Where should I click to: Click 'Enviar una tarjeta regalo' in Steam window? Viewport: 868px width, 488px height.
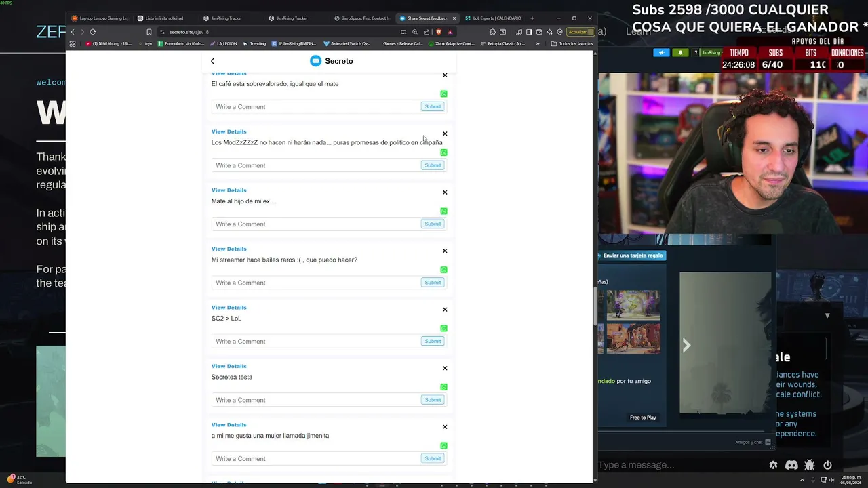tap(632, 256)
